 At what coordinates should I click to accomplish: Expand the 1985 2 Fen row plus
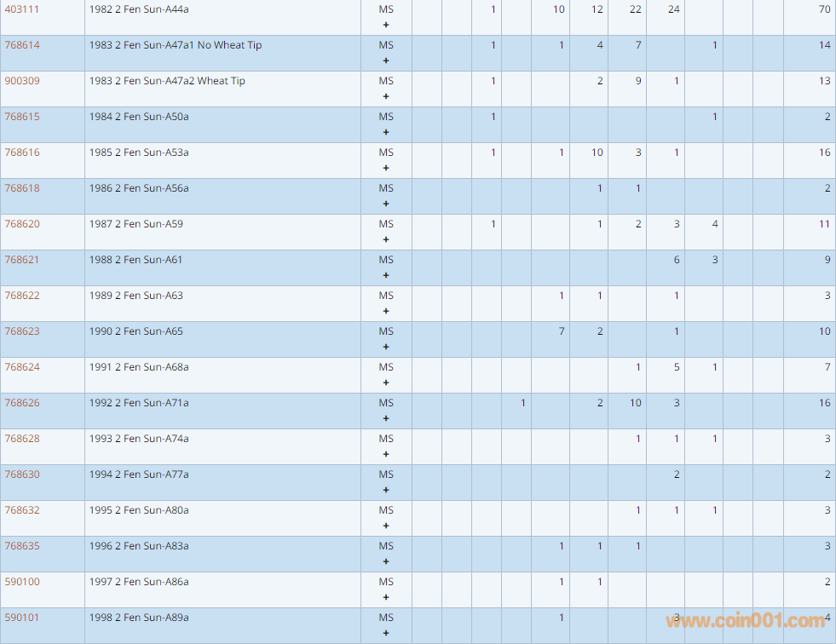tap(386, 168)
